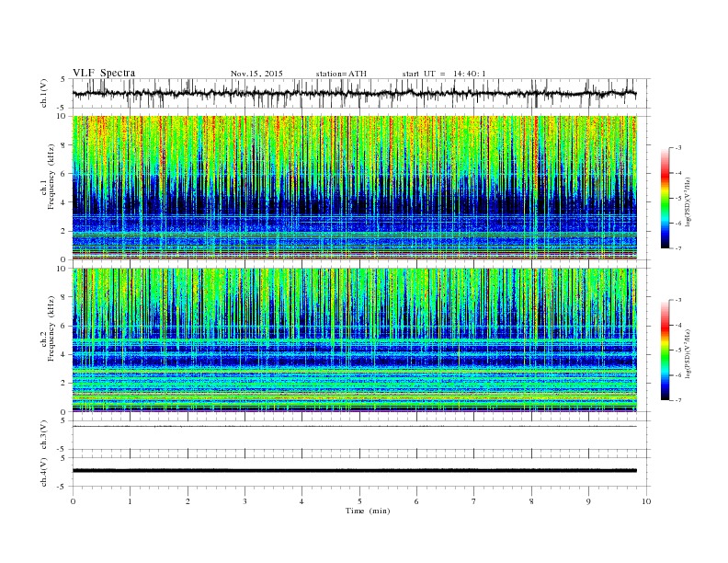The width and height of the screenshot is (728, 563).
Task: Click the "5" tick on the Time axis
Action: click(359, 501)
